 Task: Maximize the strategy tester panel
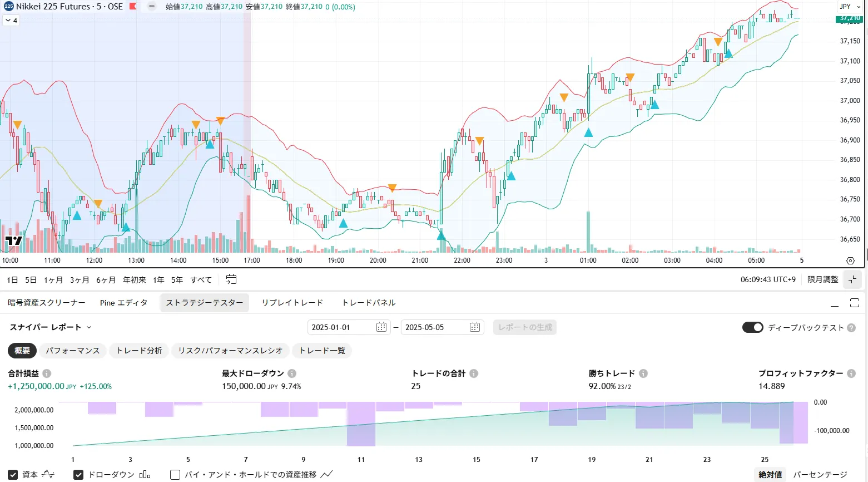coord(855,303)
